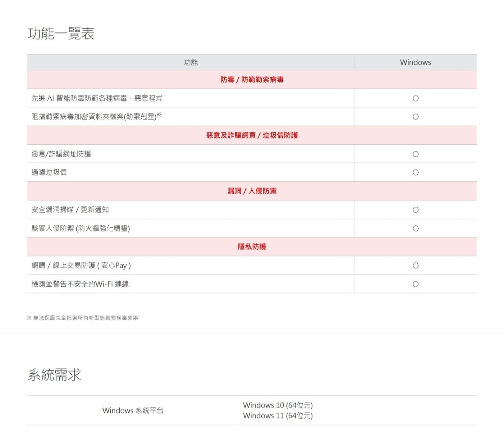Click the circle mark for 駭客入侵防禦 row
This screenshot has height=441, width=504.
point(415,228)
